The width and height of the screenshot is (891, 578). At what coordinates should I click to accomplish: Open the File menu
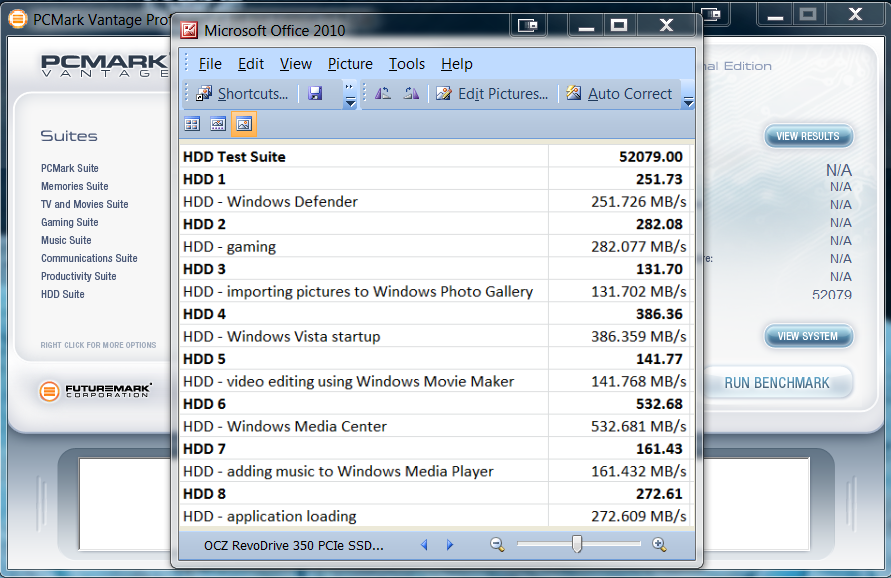210,64
